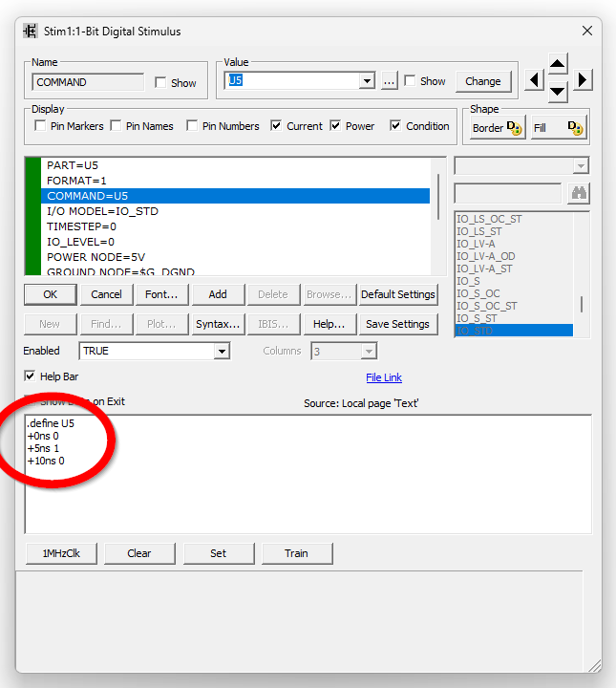616x688 pixels.
Task: Uncheck the Help Bar checkbox
Action: (x=30, y=376)
